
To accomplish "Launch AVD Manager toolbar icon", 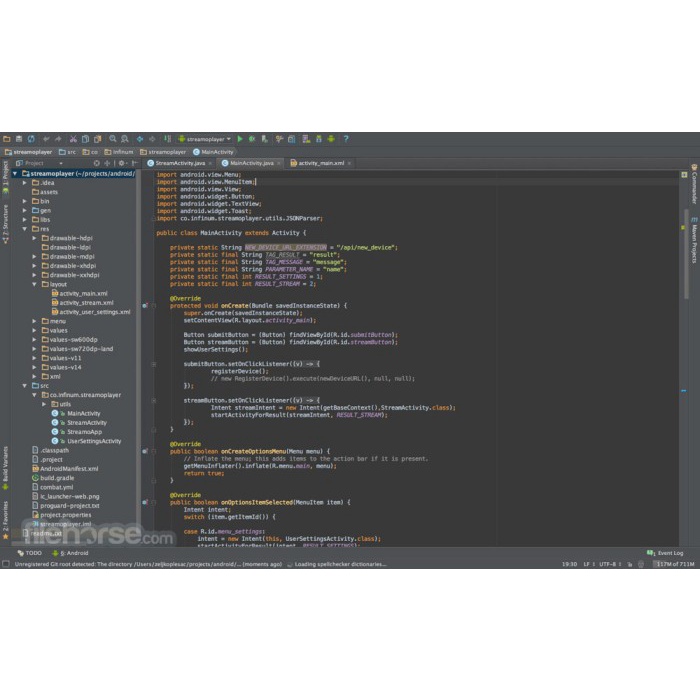I will coord(306,139).
